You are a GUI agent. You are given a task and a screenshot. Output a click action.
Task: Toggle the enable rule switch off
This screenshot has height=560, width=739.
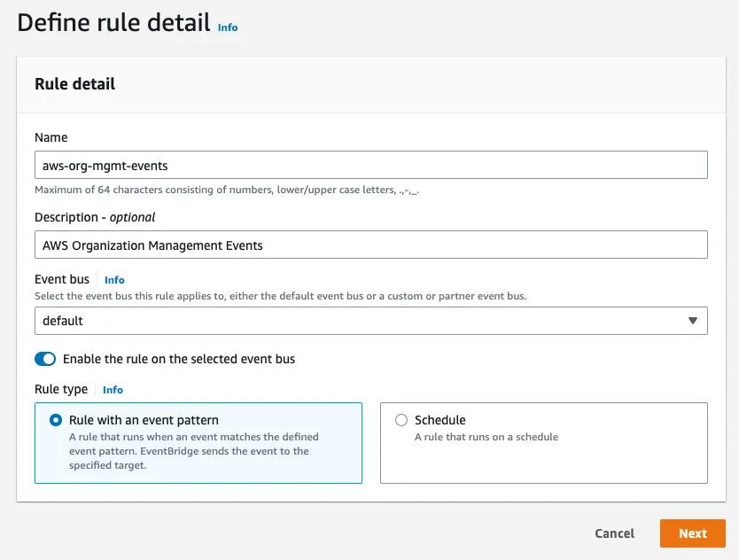coord(45,359)
